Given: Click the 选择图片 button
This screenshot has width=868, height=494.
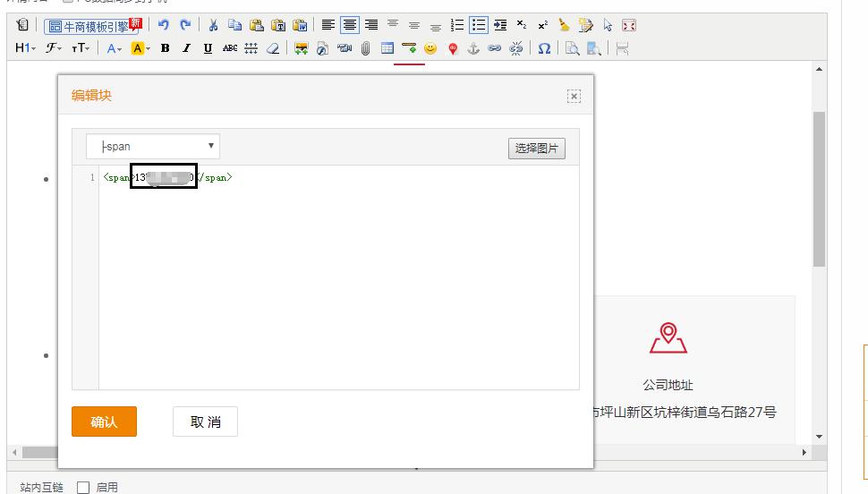Looking at the screenshot, I should pos(536,148).
